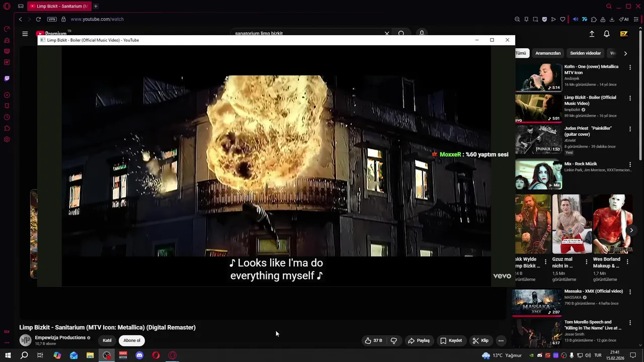This screenshot has height=362, width=644.
Task: Open Easy Setup sliders icon in the toolbar
Action: click(x=636, y=19)
